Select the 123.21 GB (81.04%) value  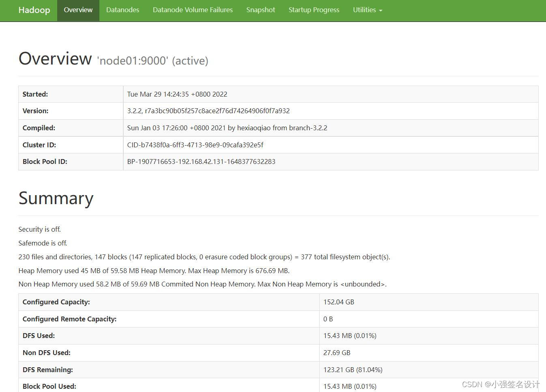[x=353, y=370]
